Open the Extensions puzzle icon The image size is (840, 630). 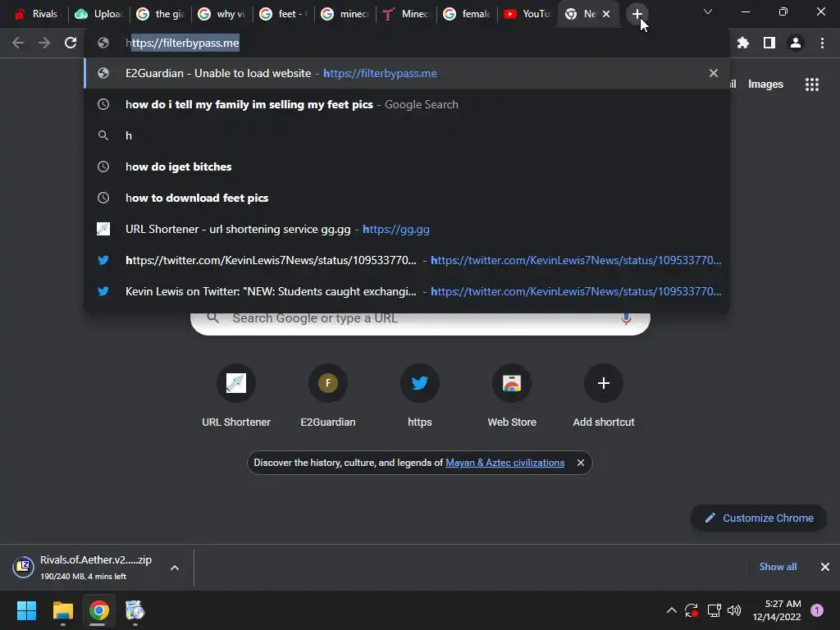[743, 43]
